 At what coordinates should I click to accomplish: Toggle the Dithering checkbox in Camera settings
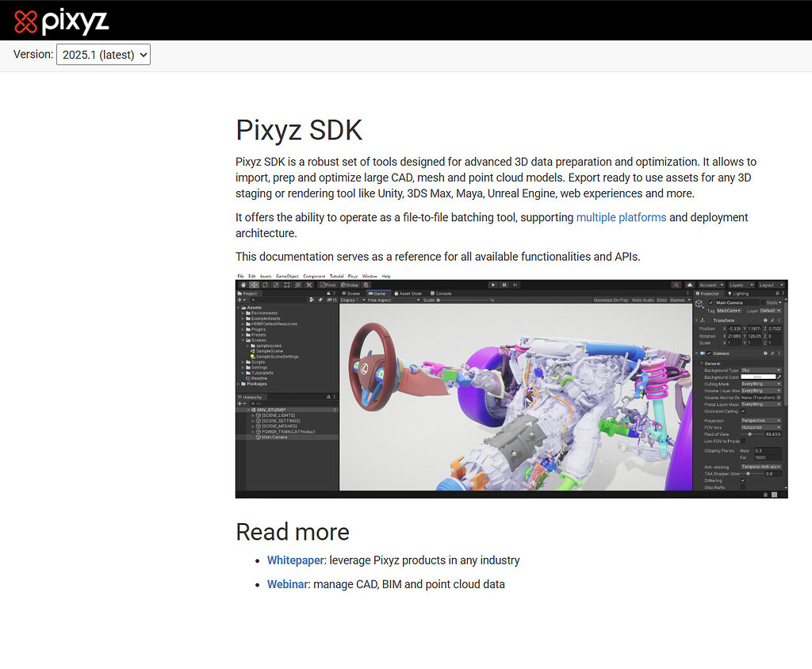(x=743, y=480)
